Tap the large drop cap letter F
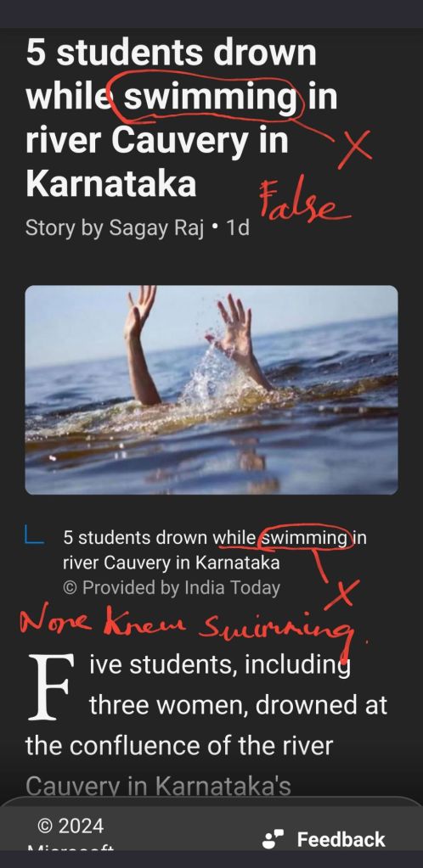The height and width of the screenshot is (868, 423). click(51, 687)
